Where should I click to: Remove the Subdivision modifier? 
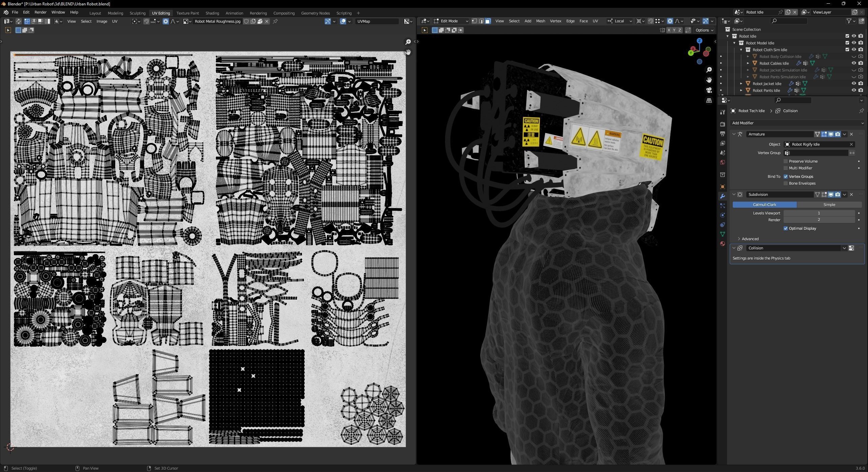coord(851,194)
